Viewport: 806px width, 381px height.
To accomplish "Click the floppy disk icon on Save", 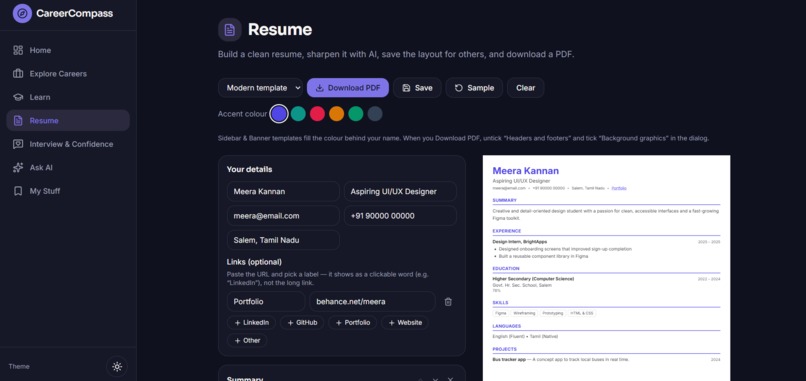I will pos(406,88).
